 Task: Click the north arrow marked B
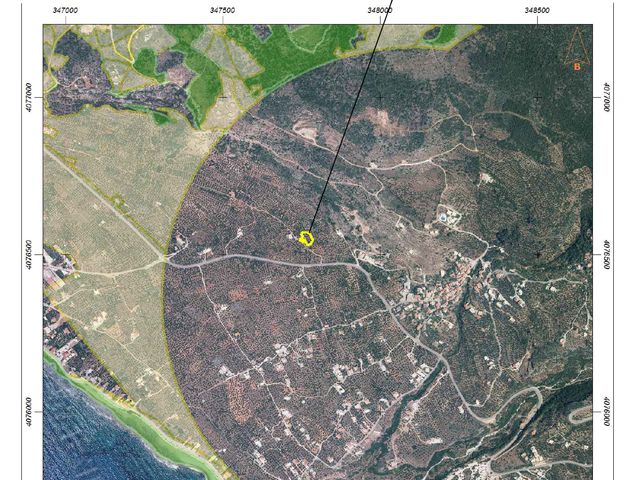click(x=577, y=49)
